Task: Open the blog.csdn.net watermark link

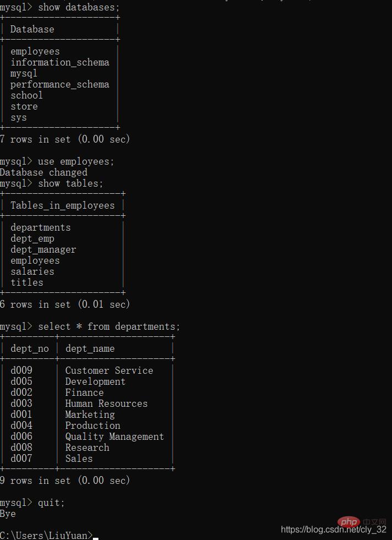Action: (334, 530)
